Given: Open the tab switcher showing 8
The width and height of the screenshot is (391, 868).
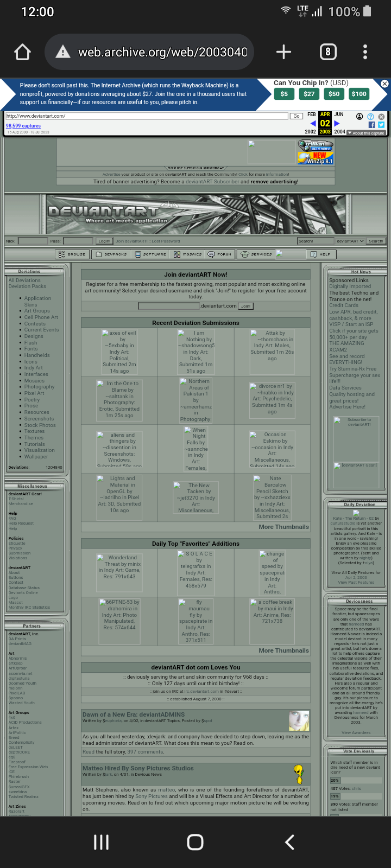Looking at the screenshot, I should pyautogui.click(x=327, y=52).
